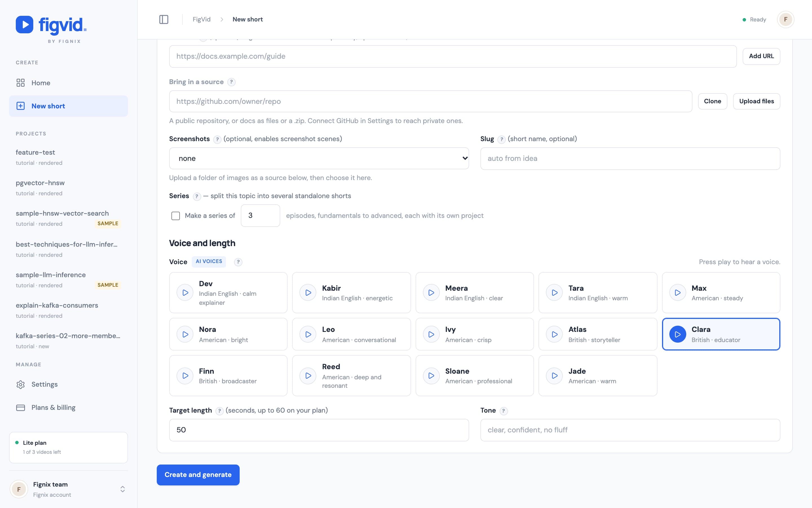
Task: Click the Clone repository button
Action: 712,101
